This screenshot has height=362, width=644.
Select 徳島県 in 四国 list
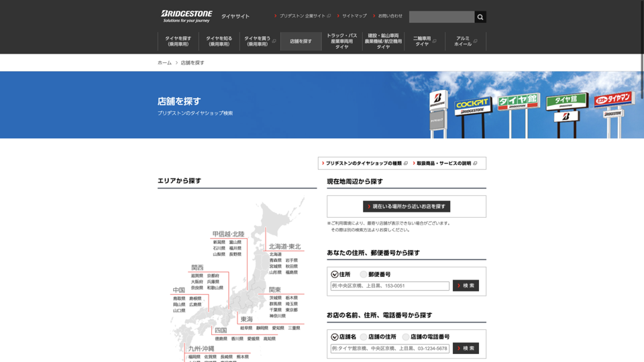pyautogui.click(x=221, y=339)
